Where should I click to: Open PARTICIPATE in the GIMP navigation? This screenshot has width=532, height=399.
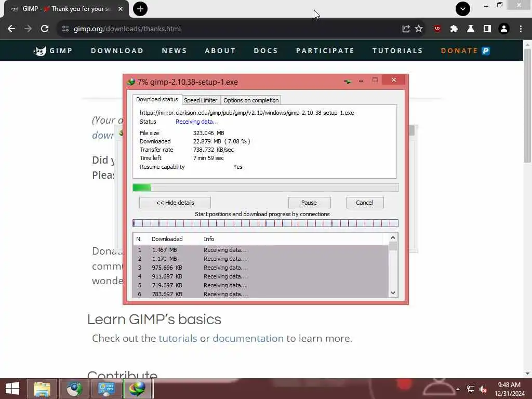pyautogui.click(x=325, y=51)
